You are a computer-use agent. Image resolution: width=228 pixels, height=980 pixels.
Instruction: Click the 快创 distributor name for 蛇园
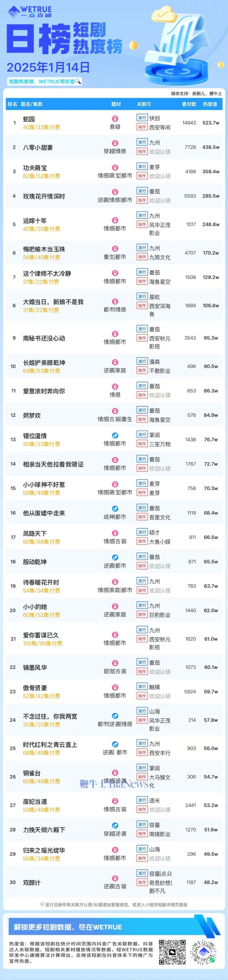pos(155,118)
